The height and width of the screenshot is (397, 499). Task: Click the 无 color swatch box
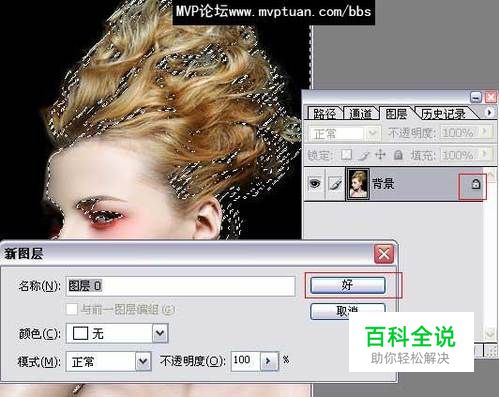click(80, 333)
